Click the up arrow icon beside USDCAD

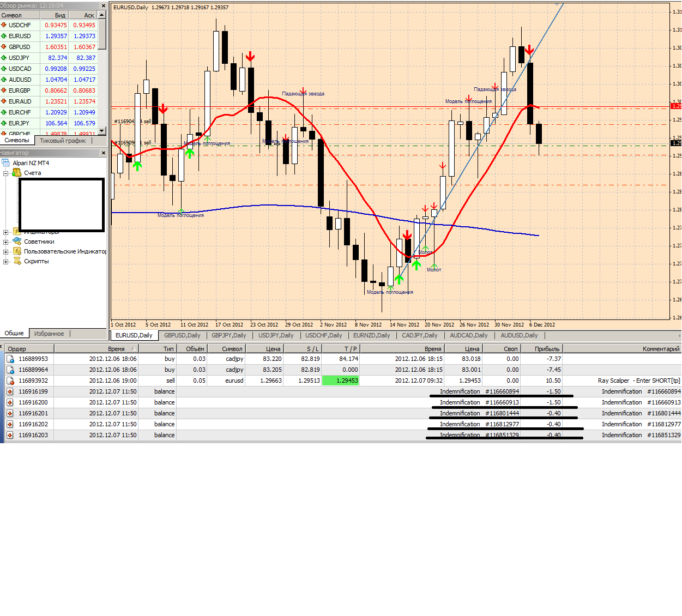pos(4,69)
